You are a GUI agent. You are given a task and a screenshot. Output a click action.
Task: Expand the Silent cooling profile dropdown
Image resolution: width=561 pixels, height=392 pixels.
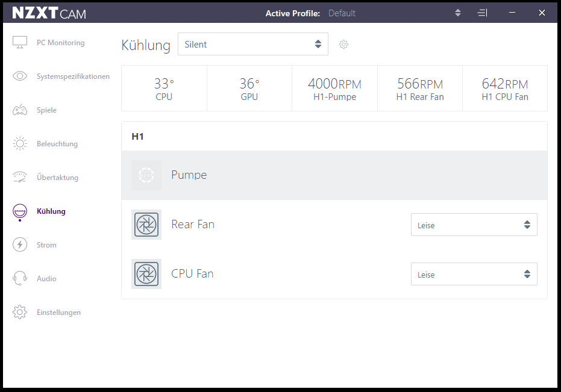click(x=253, y=44)
